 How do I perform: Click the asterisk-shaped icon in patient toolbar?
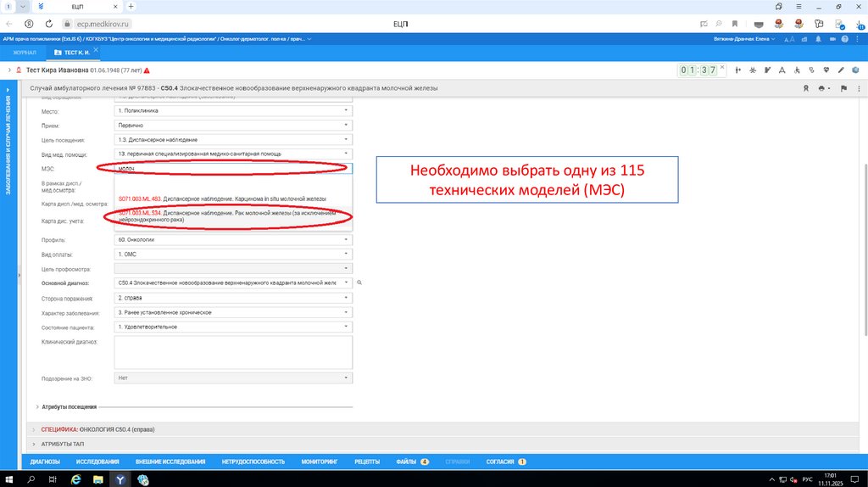coord(753,70)
